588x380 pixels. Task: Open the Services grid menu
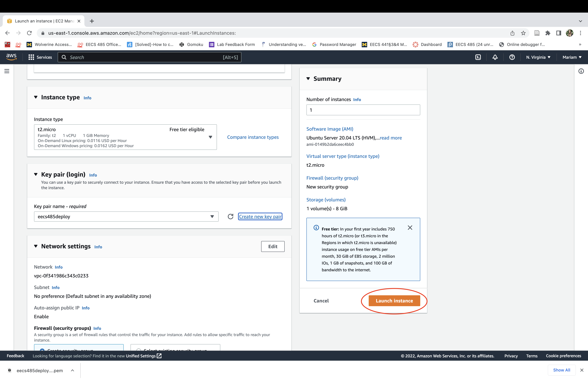pyautogui.click(x=40, y=57)
